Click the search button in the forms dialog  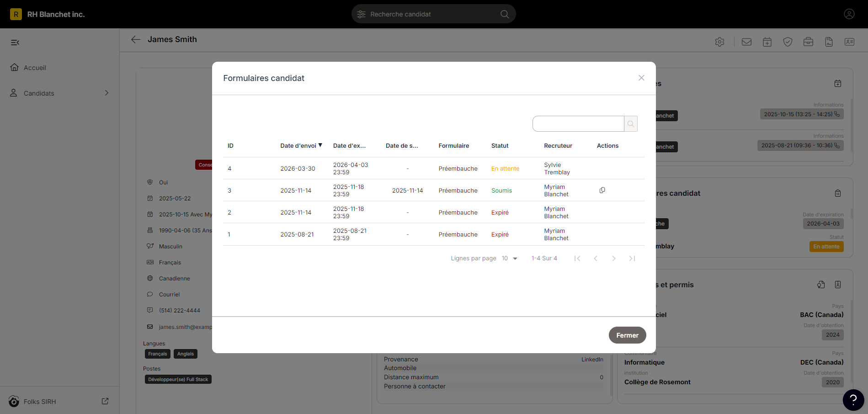click(631, 124)
